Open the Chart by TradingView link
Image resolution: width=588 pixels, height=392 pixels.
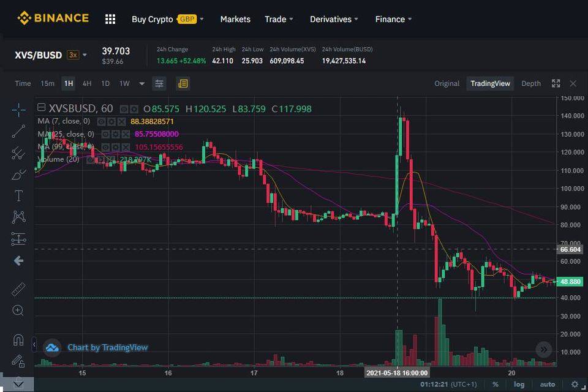pyautogui.click(x=108, y=347)
